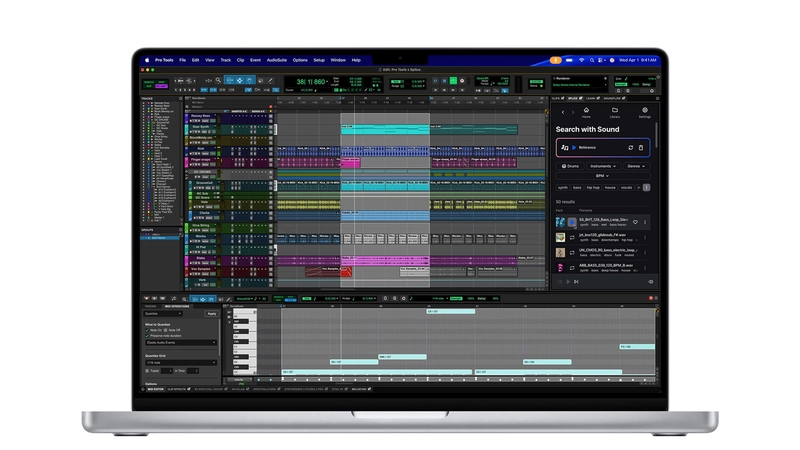The width and height of the screenshot is (800, 450).
Task: Switch to the Learn tab
Action: pyautogui.click(x=591, y=98)
